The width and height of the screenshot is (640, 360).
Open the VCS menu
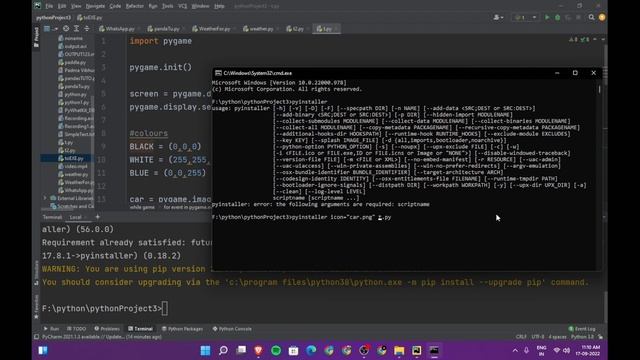coord(182,6)
